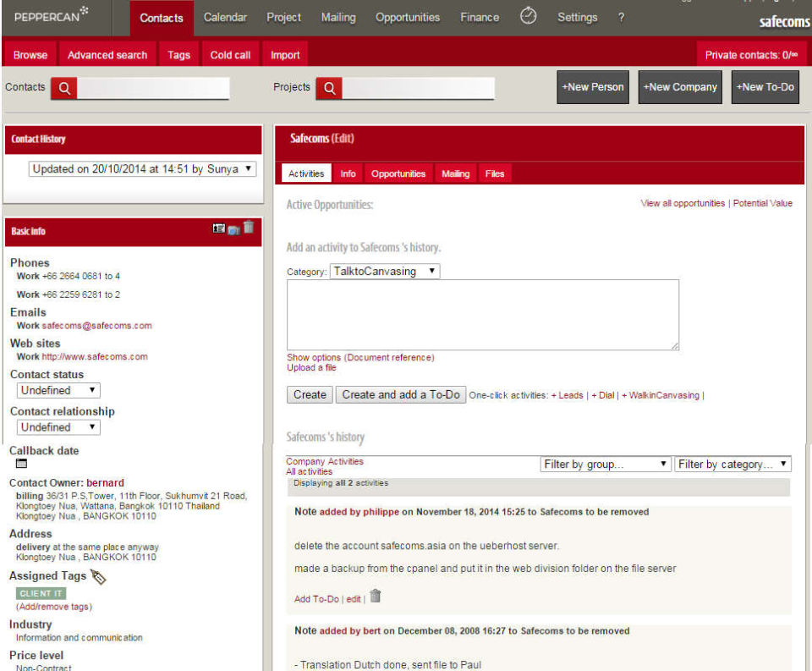Expand the Contact relationship dropdown
This screenshot has width=812, height=671.
click(x=58, y=427)
